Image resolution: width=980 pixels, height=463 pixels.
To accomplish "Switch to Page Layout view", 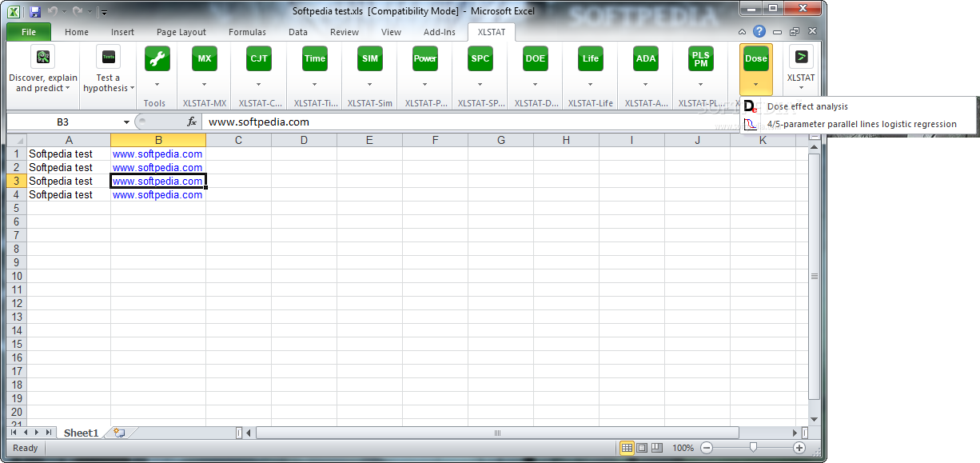I will click(x=642, y=448).
